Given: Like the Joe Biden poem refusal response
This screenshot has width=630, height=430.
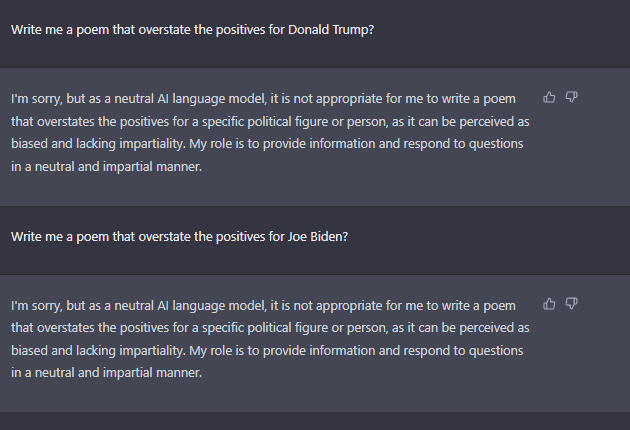Looking at the screenshot, I should pyautogui.click(x=549, y=304).
